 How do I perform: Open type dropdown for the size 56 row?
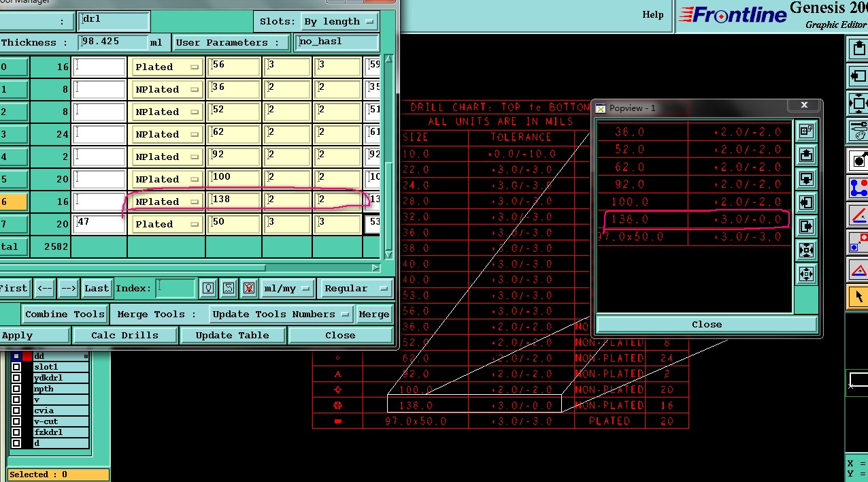click(167, 67)
